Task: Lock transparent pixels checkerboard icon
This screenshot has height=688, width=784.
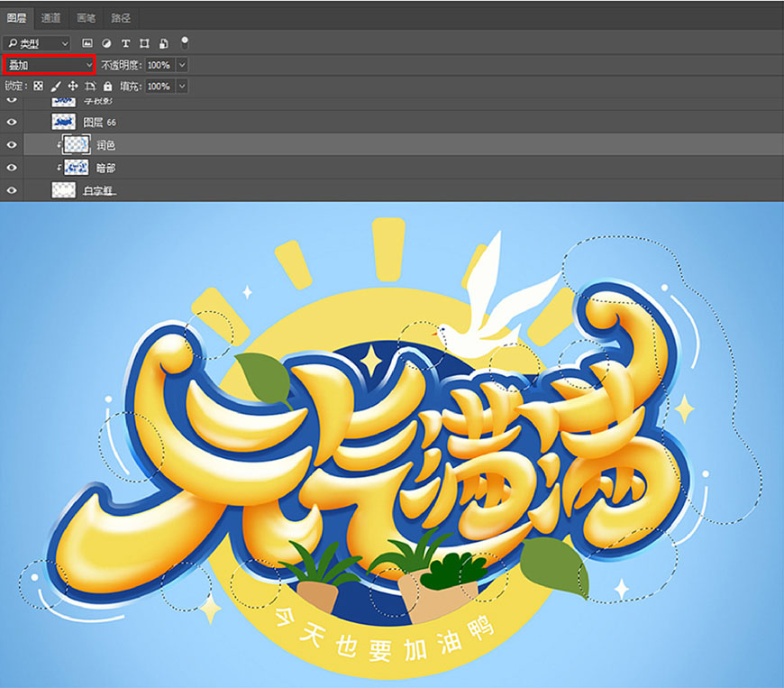Action: [x=38, y=86]
